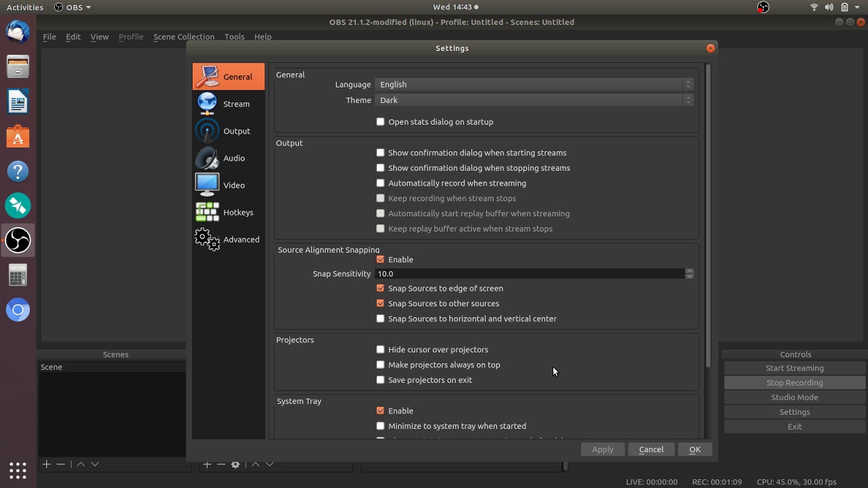Launch Thunderbird from the dock
868x488 pixels.
[x=18, y=32]
